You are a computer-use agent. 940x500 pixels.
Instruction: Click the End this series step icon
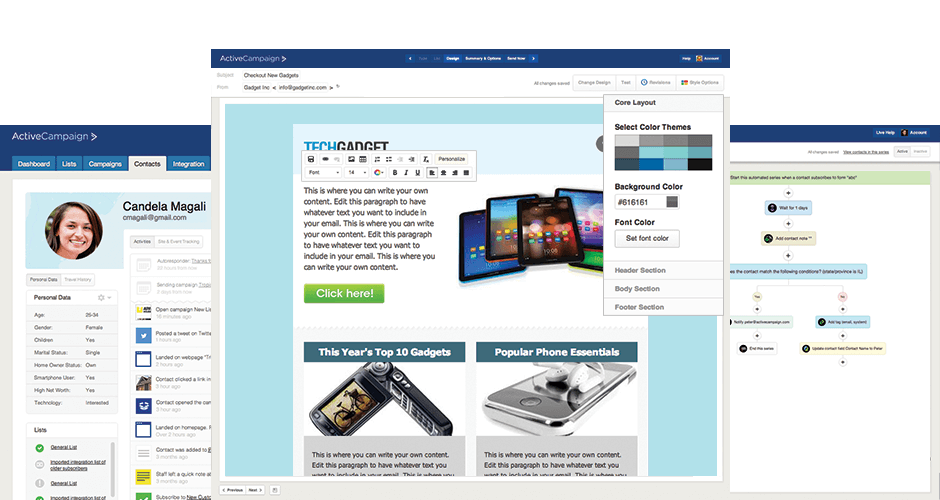click(x=743, y=348)
